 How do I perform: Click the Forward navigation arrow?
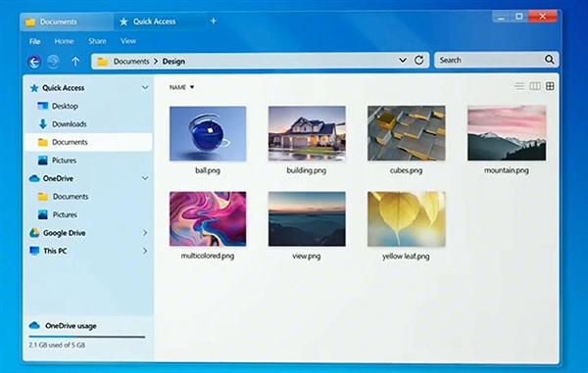point(53,62)
